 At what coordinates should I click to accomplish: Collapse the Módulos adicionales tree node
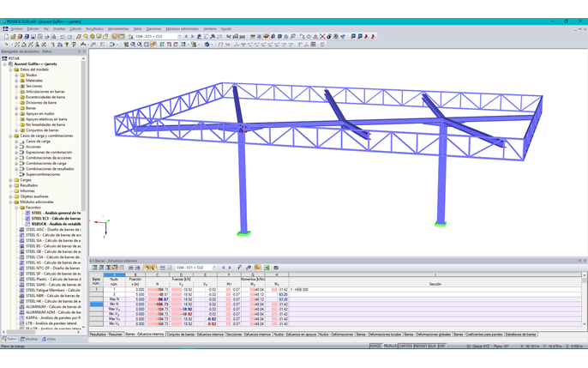point(10,202)
